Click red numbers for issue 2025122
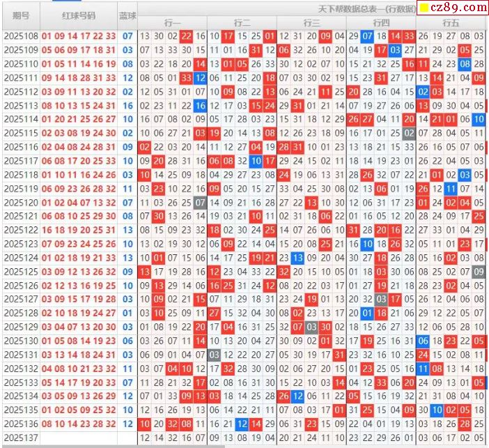Image resolution: width=489 pixels, height=448 pixels. (78, 230)
